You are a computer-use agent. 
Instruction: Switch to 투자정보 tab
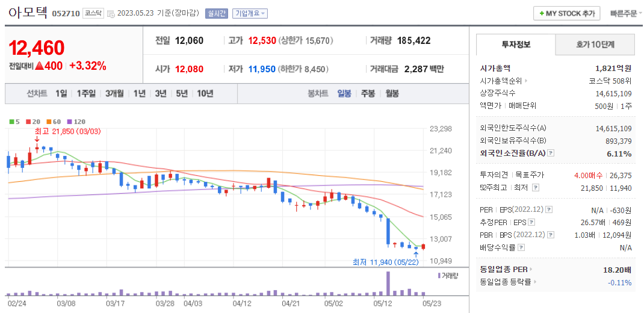click(x=516, y=45)
